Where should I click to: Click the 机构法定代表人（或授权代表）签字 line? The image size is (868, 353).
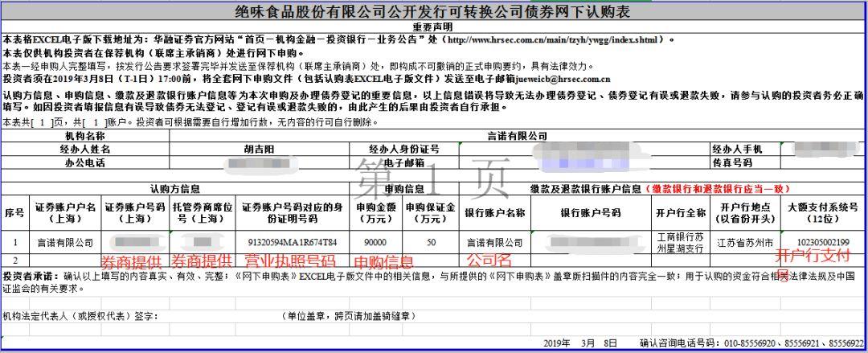(x=81, y=317)
